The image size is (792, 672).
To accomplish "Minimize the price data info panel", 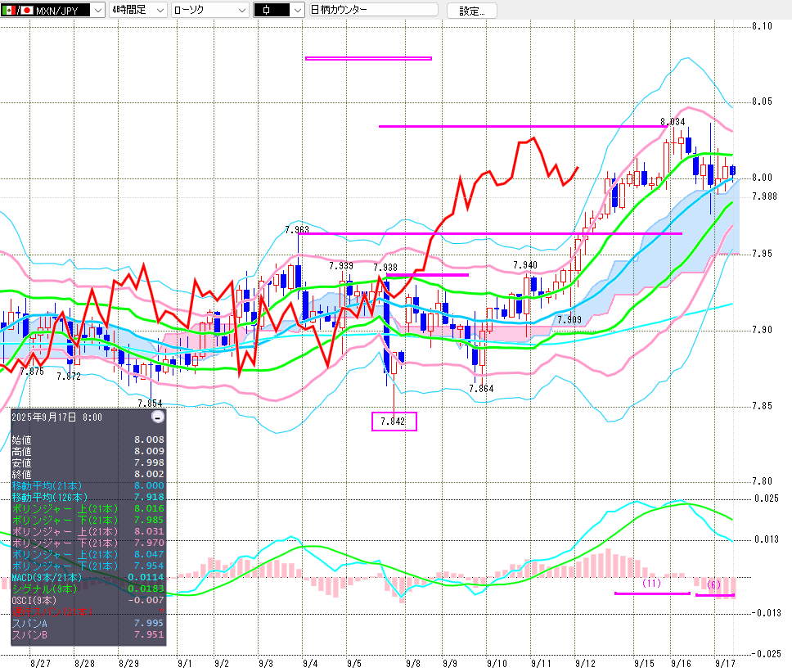I will [158, 417].
